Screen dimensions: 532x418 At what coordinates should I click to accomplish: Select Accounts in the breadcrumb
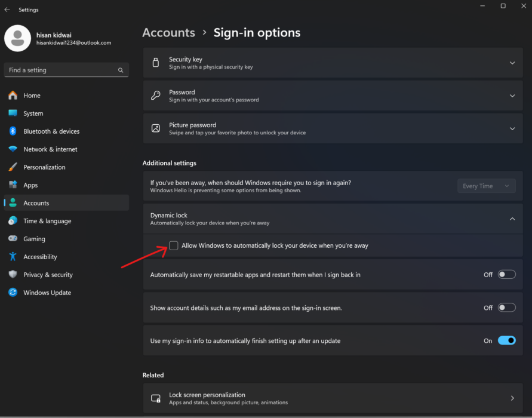pos(168,32)
